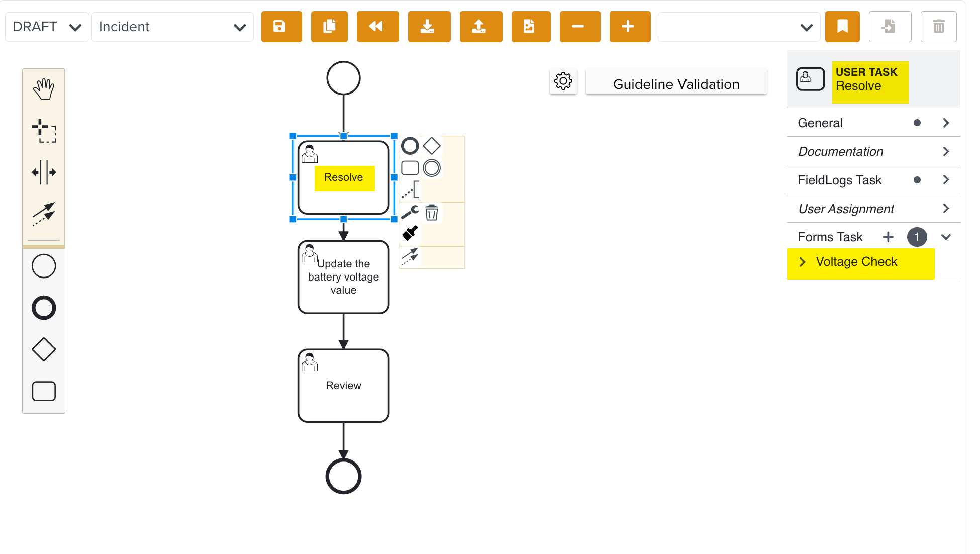980x554 pixels.
Task: Open the DRAFT status dropdown
Action: point(47,27)
